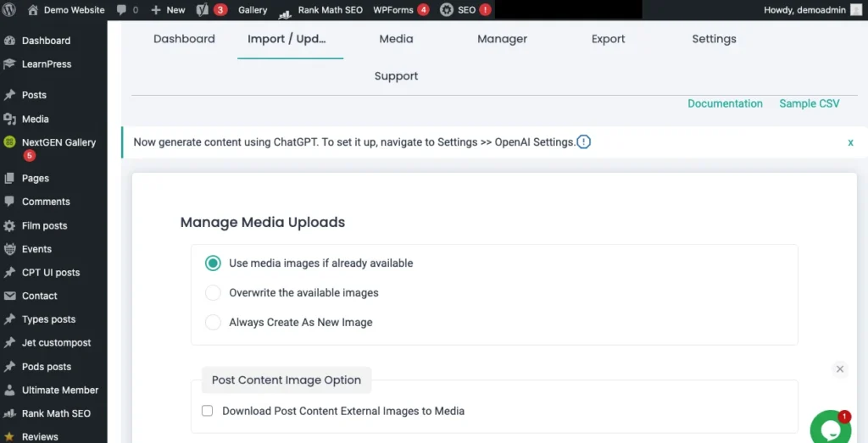
Task: Open the Sample CSV link
Action: click(809, 103)
